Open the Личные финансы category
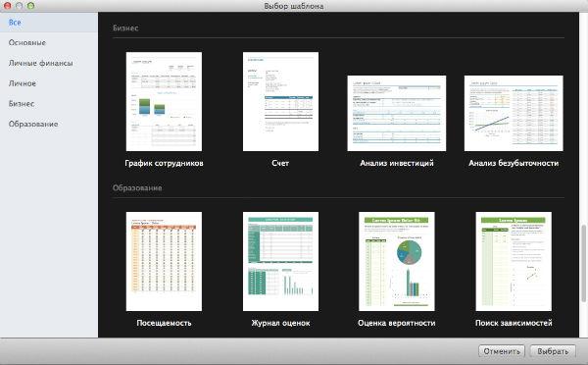The height and width of the screenshot is (365, 588). (x=49, y=63)
